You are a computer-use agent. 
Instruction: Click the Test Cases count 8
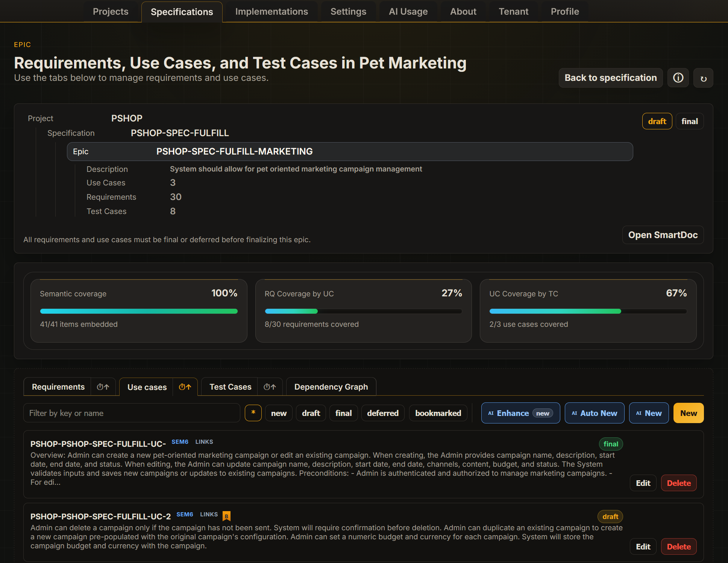coord(173,211)
